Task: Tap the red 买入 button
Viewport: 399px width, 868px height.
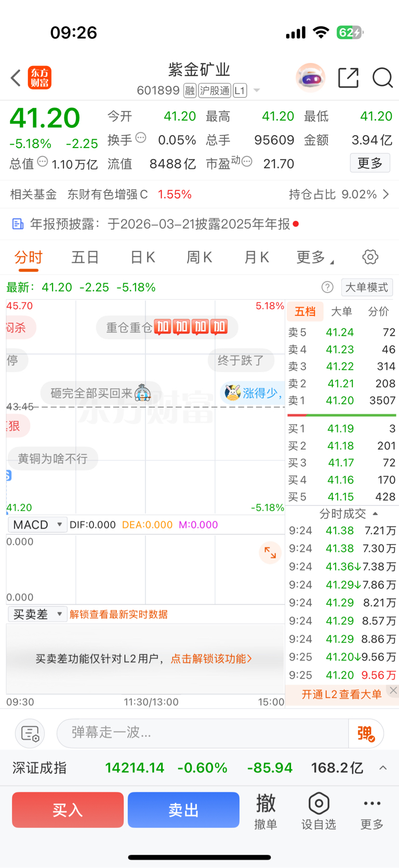Action: click(68, 810)
